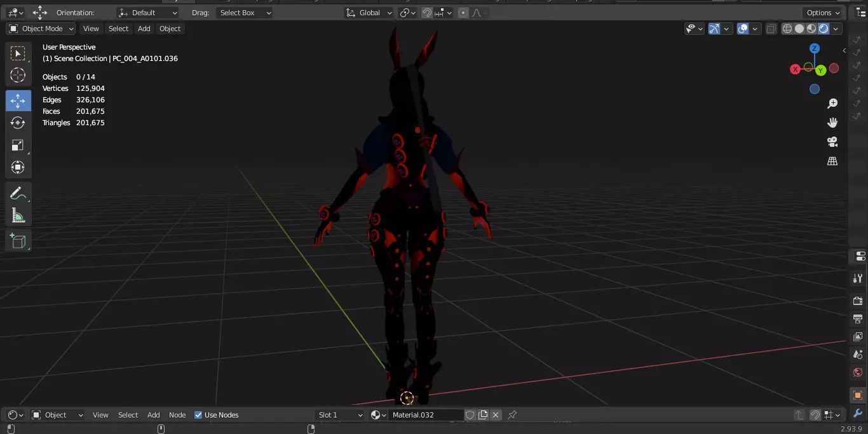Open View Layer properties tab
Viewport: 868px width, 434px height.
tap(858, 336)
